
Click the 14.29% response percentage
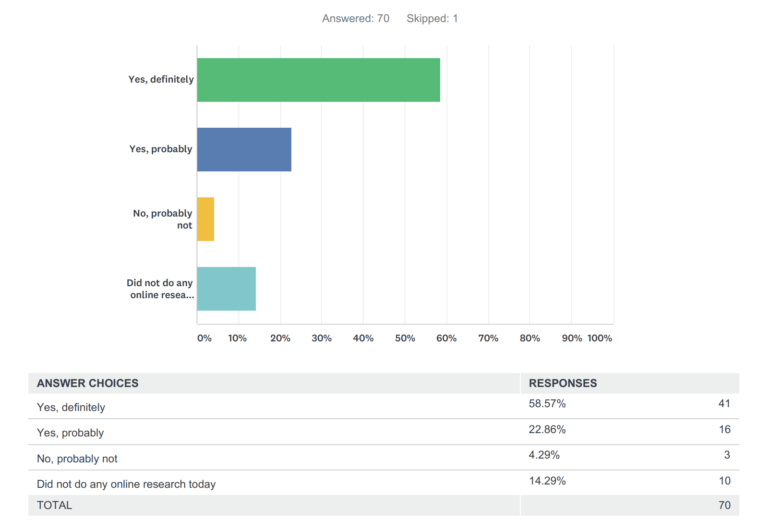click(x=547, y=481)
